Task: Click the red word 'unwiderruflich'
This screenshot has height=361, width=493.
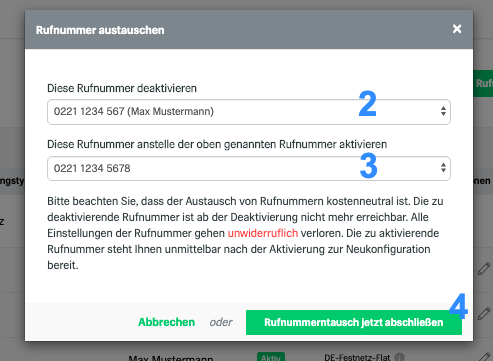Action: coord(263,233)
